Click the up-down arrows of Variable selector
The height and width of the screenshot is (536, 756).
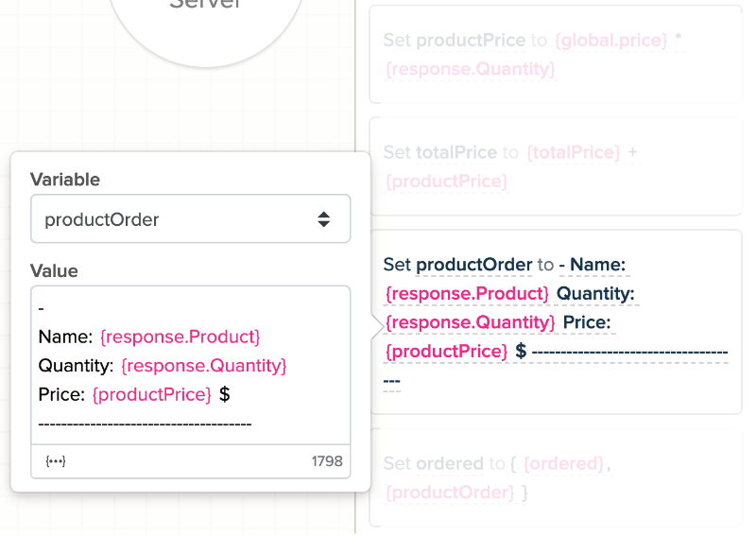(323, 219)
